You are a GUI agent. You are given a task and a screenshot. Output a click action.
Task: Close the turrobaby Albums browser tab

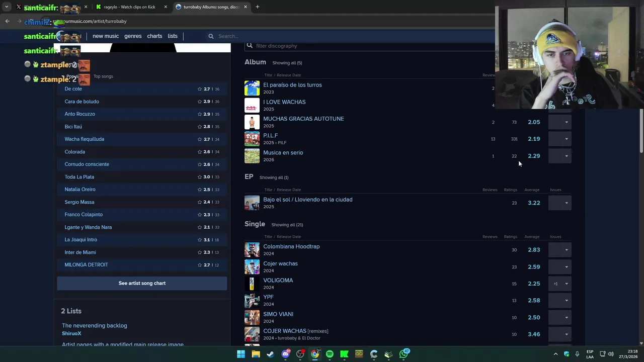246,7
